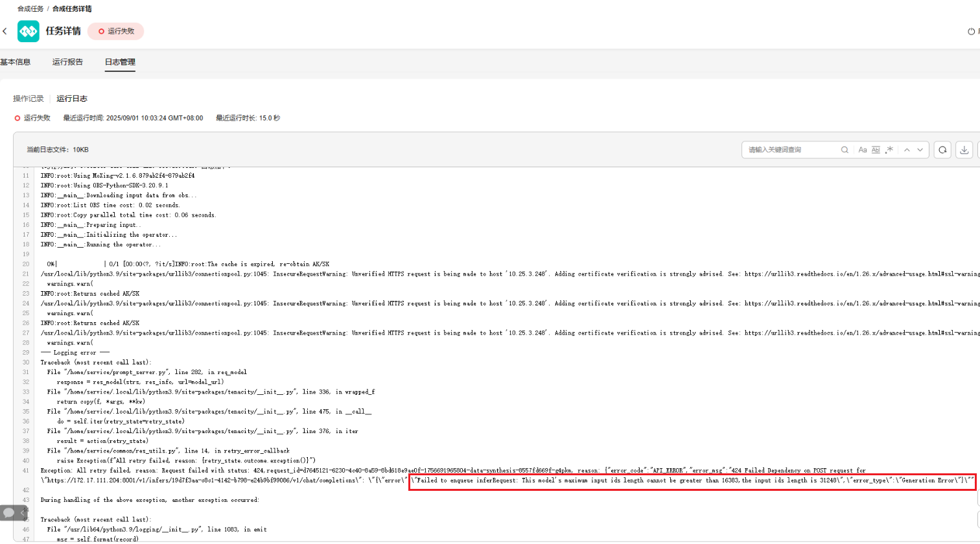Select the 运行日志 sub-tab
Image resolution: width=980 pixels, height=544 pixels.
(72, 99)
